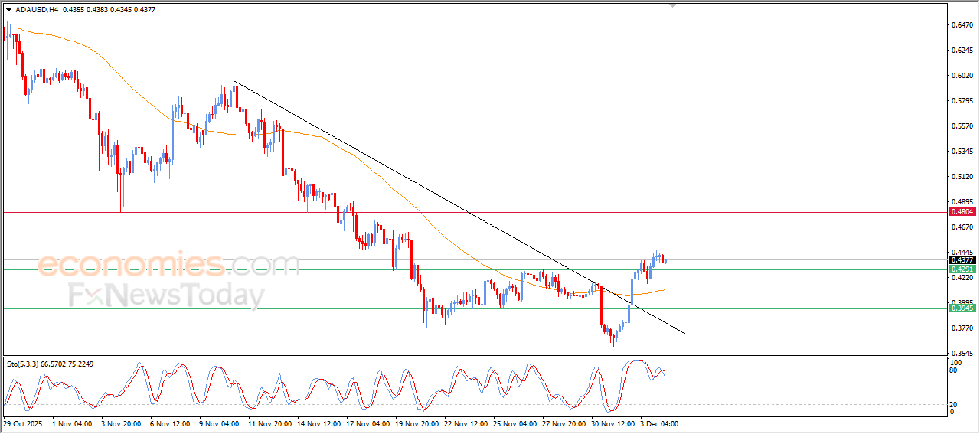
Task: Click the economies.com watermark logo
Action: pyautogui.click(x=168, y=265)
